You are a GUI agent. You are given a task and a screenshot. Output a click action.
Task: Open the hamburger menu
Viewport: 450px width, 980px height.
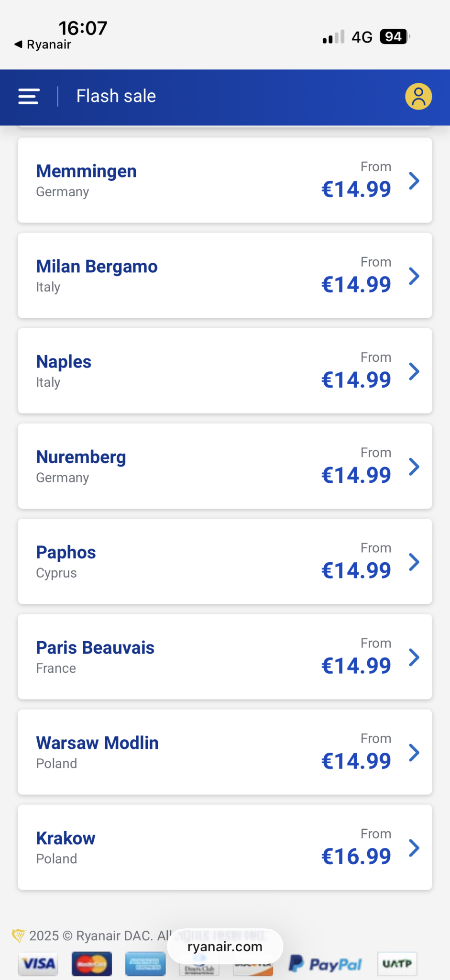[29, 96]
